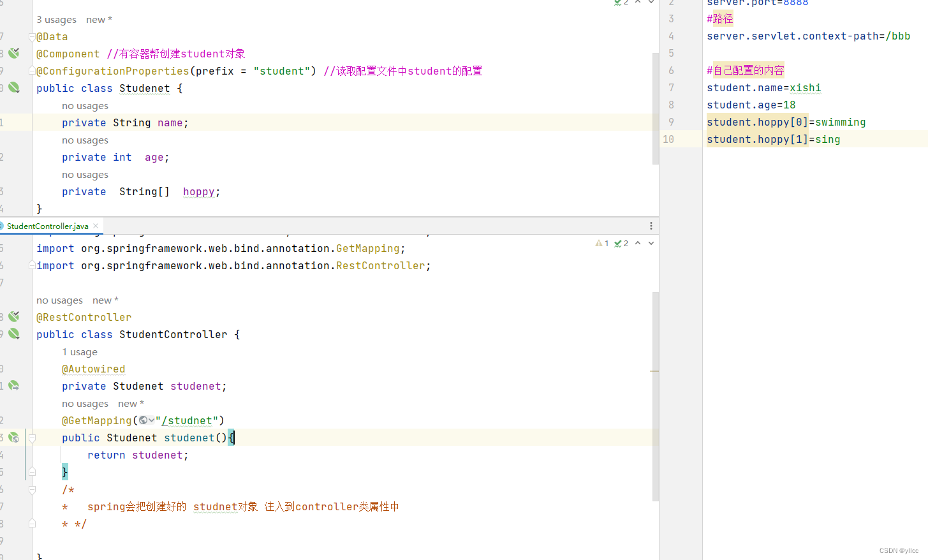Open the editor tab options kebab menu
The image size is (928, 560).
(651, 225)
